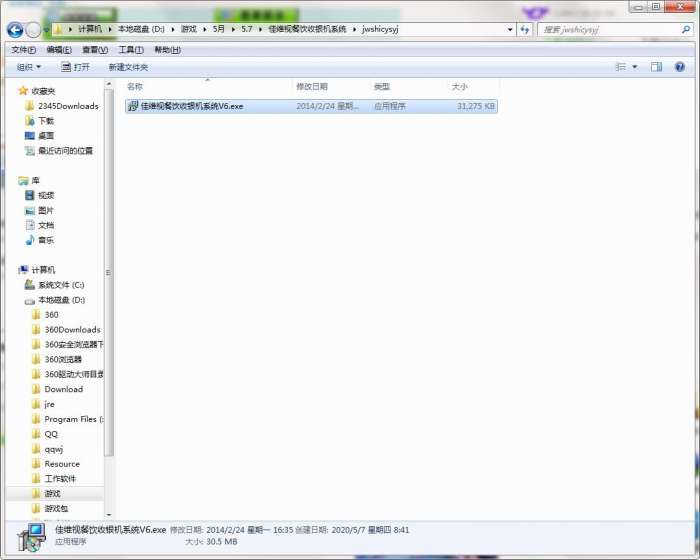Click the 计算机 node in navigation pane
Screen dimensions: 700x560
coord(43,270)
